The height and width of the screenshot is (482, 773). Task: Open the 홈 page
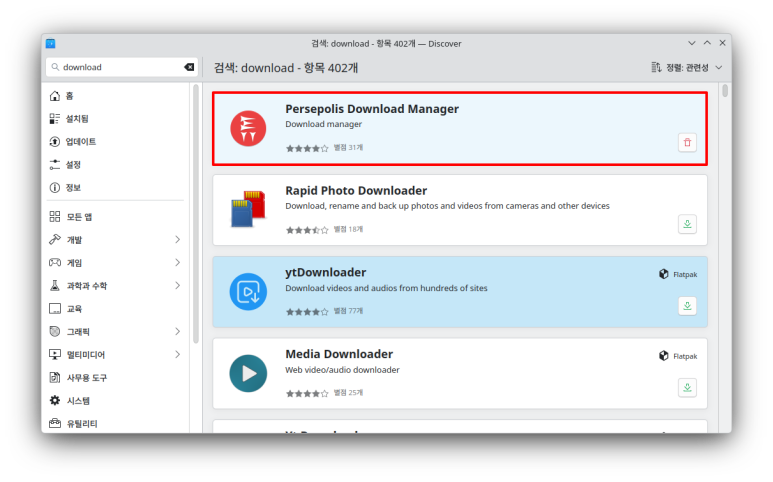pyautogui.click(x=117, y=96)
